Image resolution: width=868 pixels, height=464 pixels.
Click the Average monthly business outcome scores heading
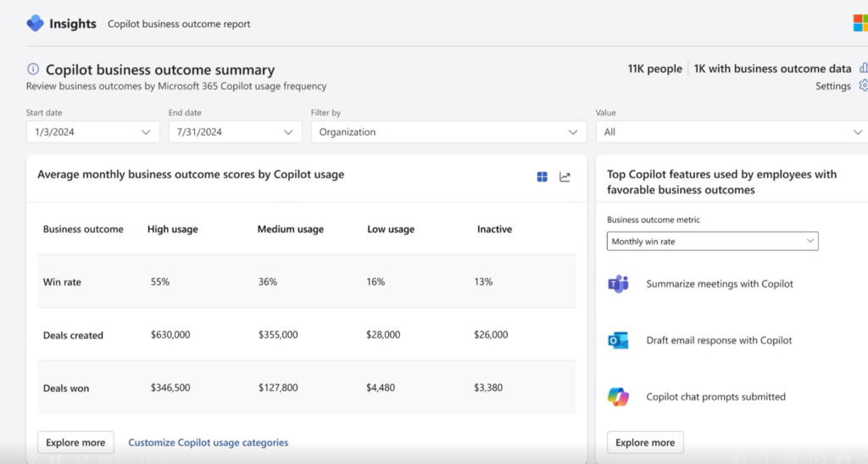tap(191, 175)
